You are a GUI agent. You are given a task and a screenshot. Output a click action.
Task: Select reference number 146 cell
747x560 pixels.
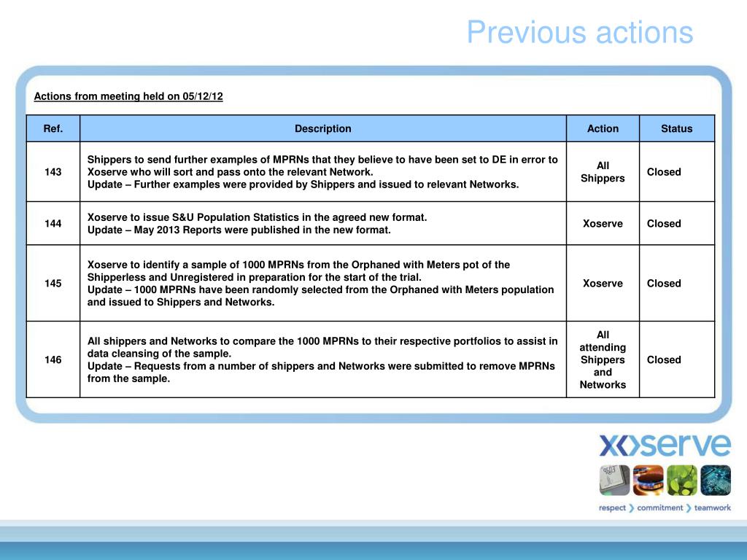point(53,359)
